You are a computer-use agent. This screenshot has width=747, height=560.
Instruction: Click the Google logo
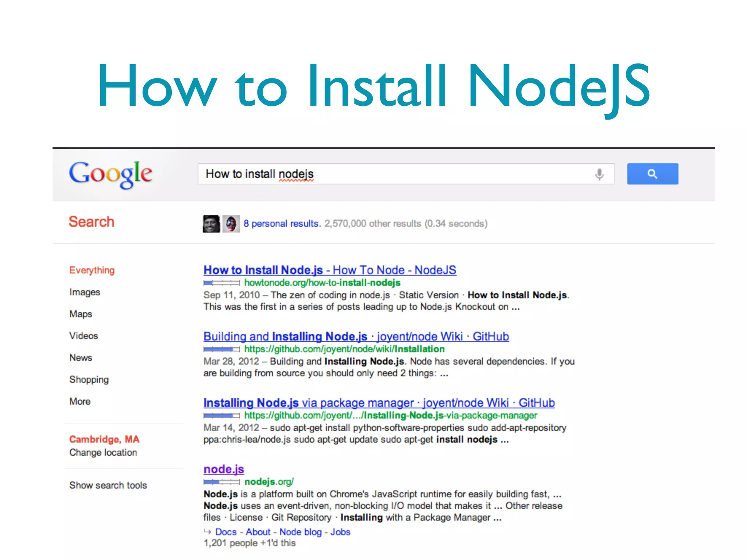pyautogui.click(x=111, y=175)
